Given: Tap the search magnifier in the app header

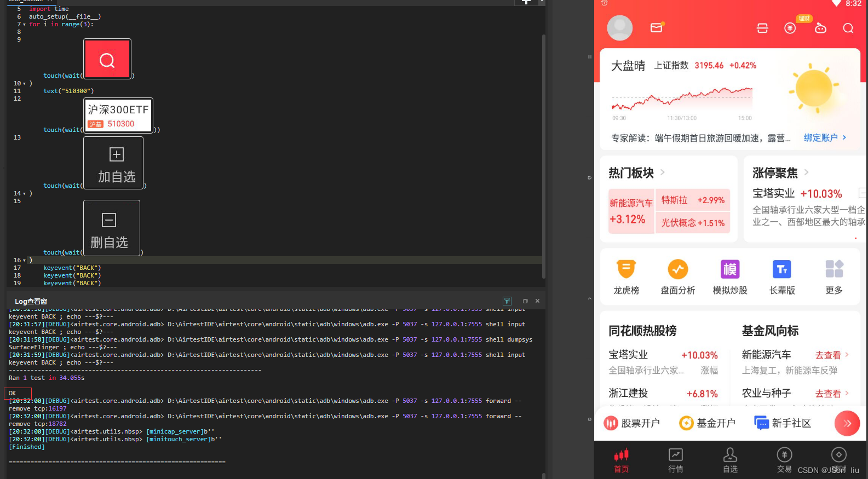Looking at the screenshot, I should [x=848, y=28].
